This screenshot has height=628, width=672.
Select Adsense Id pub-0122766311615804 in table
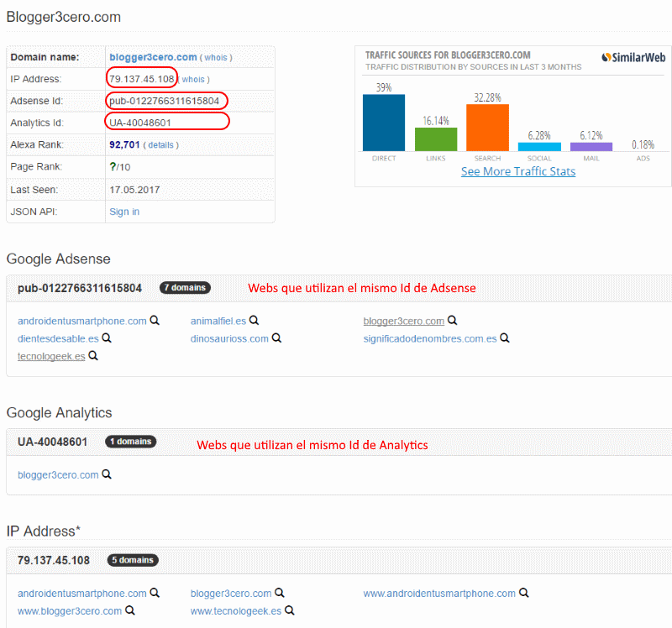point(164,101)
